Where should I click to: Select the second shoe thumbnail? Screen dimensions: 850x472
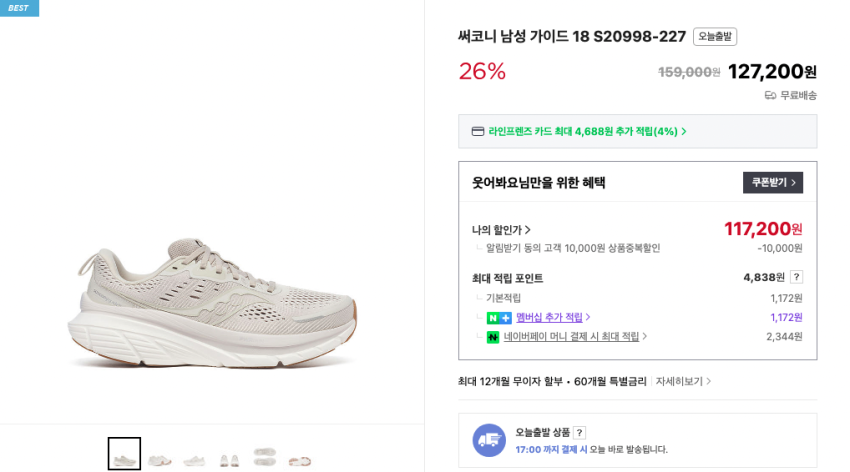[160, 459]
